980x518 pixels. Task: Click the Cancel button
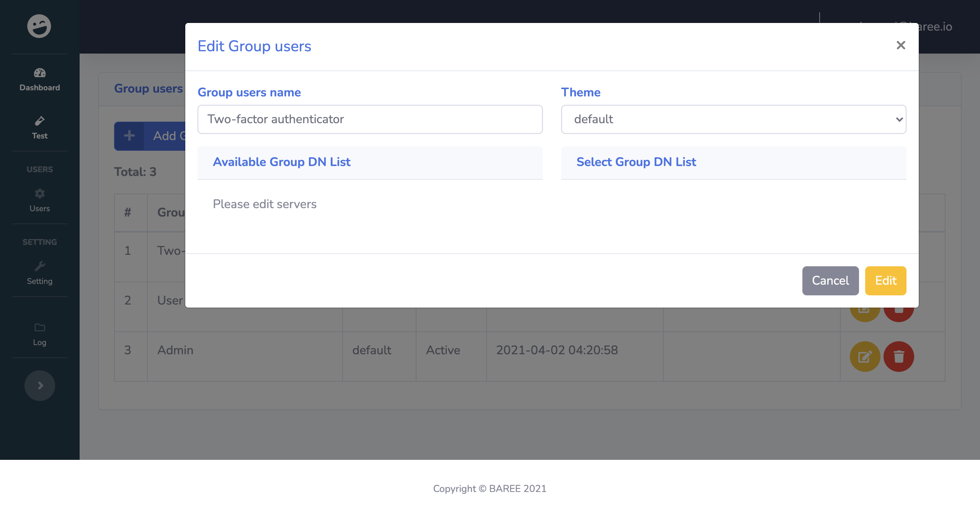(830, 280)
